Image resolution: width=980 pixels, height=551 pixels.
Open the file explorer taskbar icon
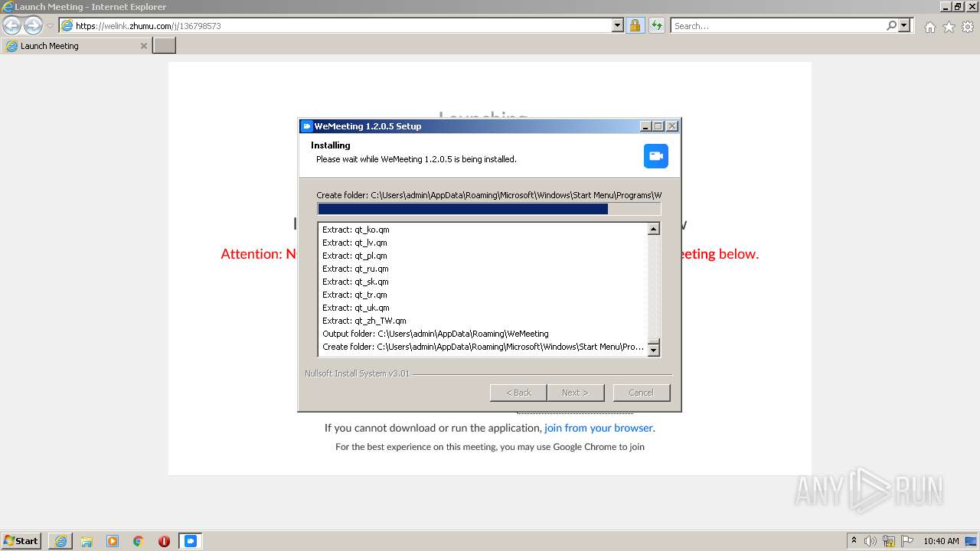87,541
